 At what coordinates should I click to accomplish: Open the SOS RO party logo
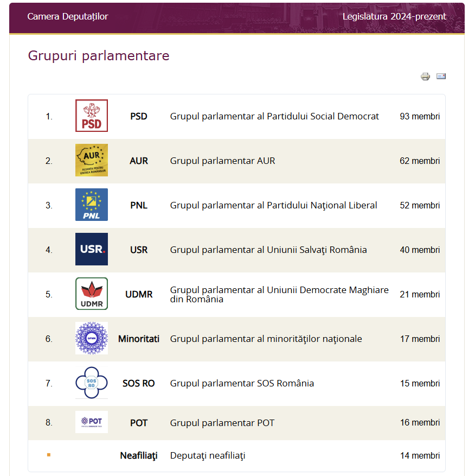pos(92,383)
